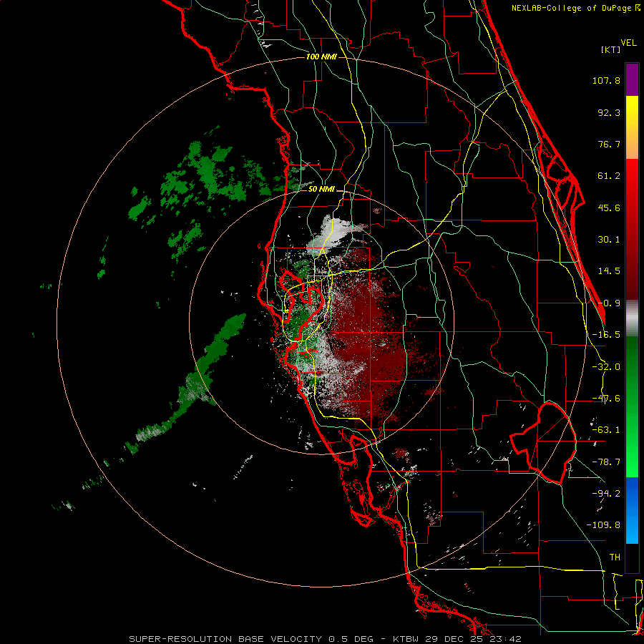Screen dimensions: 644x644
Task: Select the 30.1 legend value
Action: (609, 240)
